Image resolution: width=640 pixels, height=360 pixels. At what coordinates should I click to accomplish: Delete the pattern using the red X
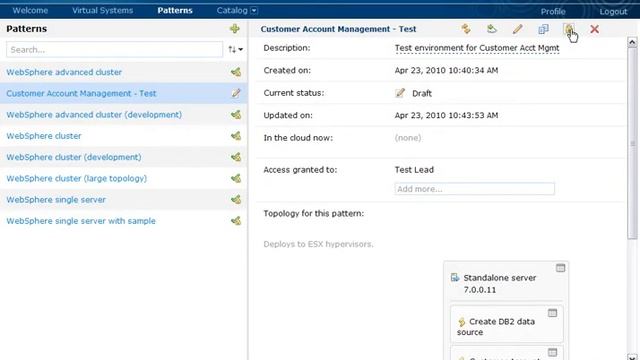pos(594,29)
